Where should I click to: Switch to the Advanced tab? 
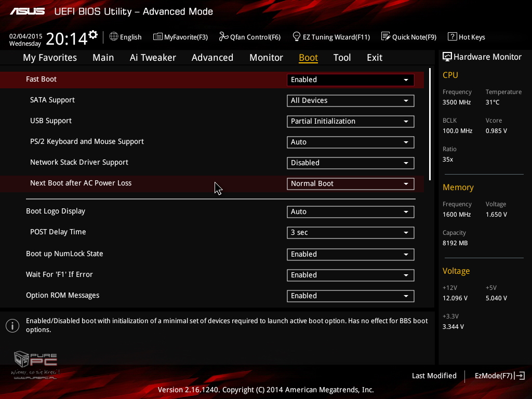point(212,58)
